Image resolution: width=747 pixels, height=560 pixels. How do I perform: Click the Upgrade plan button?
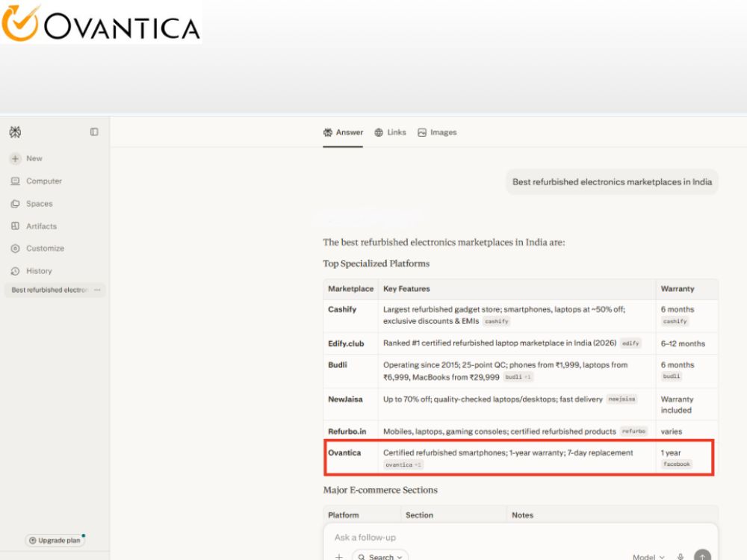(x=55, y=541)
